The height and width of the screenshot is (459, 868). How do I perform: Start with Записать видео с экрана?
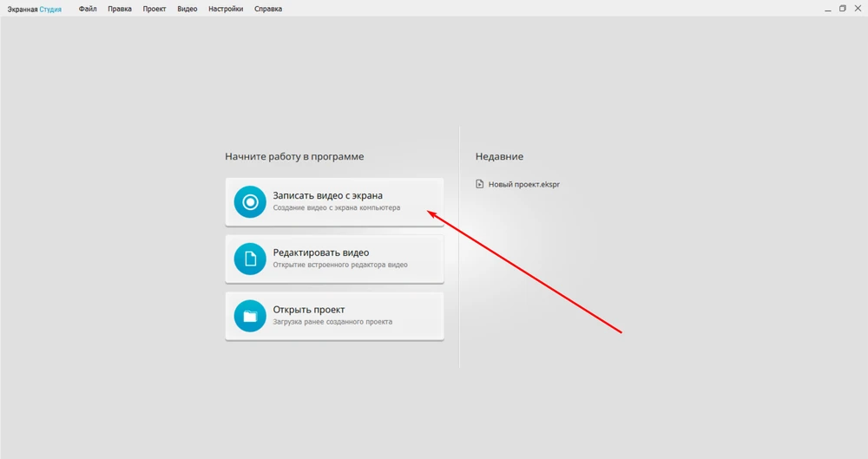coord(327,196)
